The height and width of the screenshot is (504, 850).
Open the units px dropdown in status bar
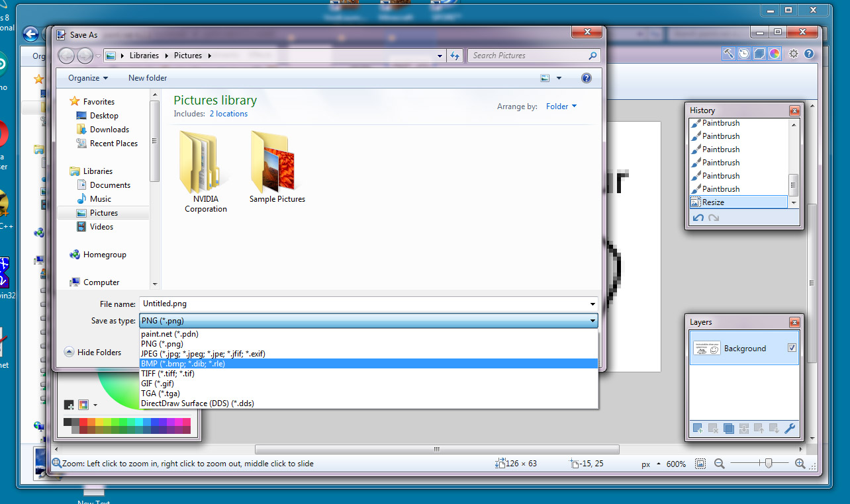(649, 464)
